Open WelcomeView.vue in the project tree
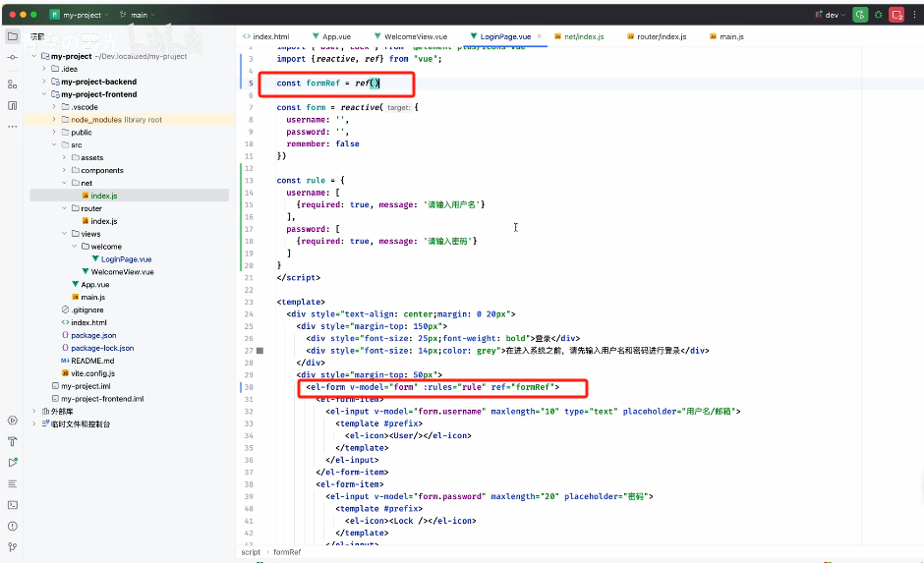The width and height of the screenshot is (924, 563). pos(118,272)
